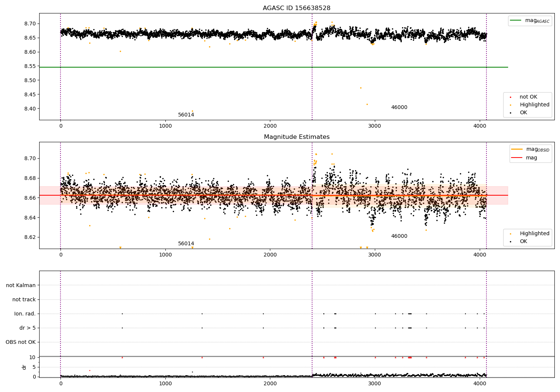Click the 8.64 y-axis tick label
The image size is (560, 392).
30,218
